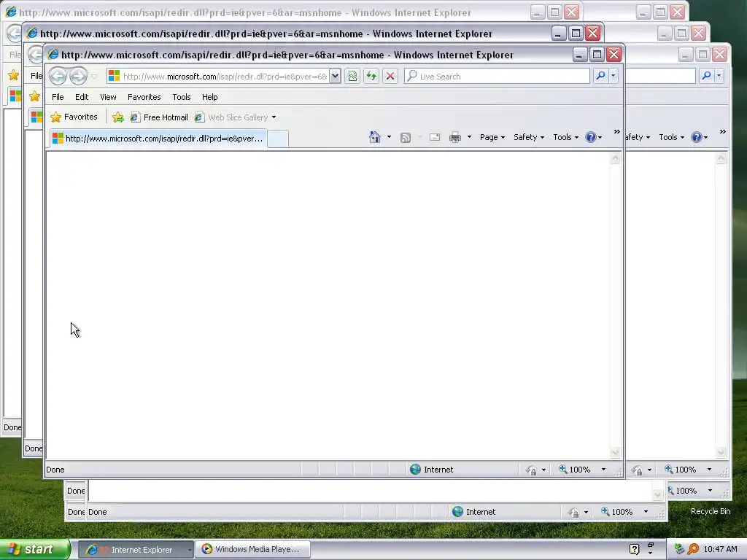Click the Internet security zone in front status bar

[x=432, y=470]
